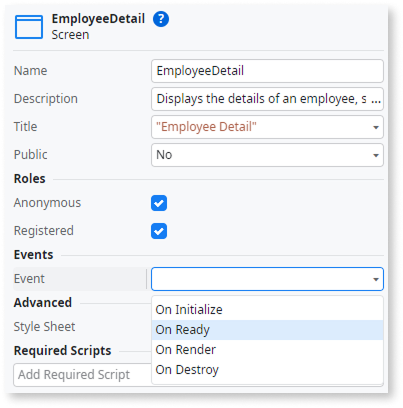Image resolution: width=403 pixels, height=408 pixels.
Task: Click the blue help question mark icon
Action: click(161, 19)
